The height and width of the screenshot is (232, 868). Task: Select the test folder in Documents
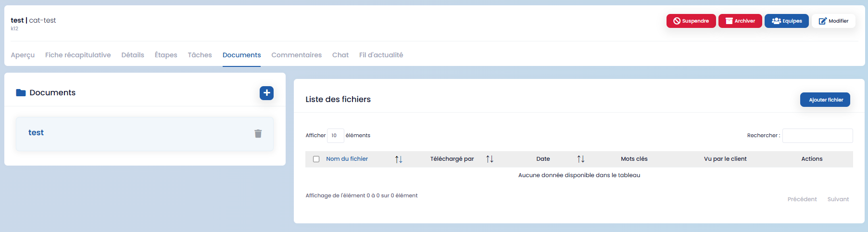pos(36,133)
